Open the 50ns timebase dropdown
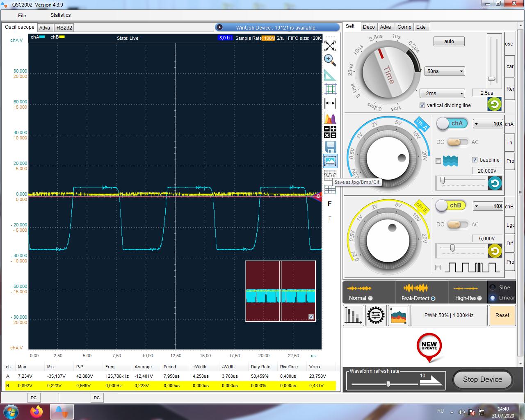The width and height of the screenshot is (525, 420). pos(445,71)
